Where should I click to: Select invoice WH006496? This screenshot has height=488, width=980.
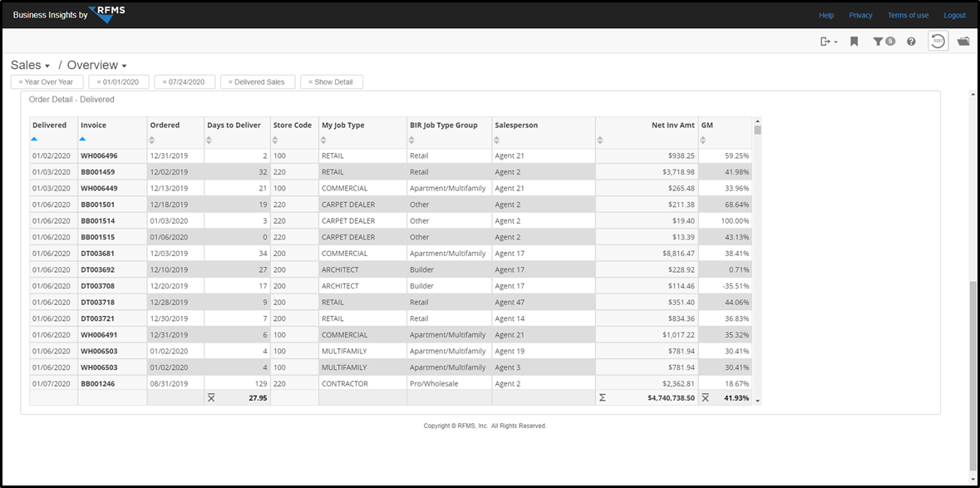(x=99, y=155)
